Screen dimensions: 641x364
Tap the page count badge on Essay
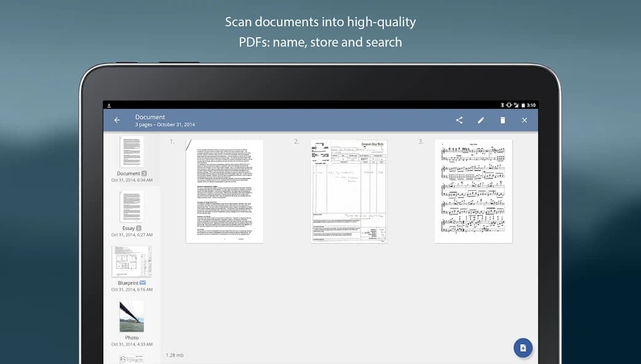coord(139,228)
